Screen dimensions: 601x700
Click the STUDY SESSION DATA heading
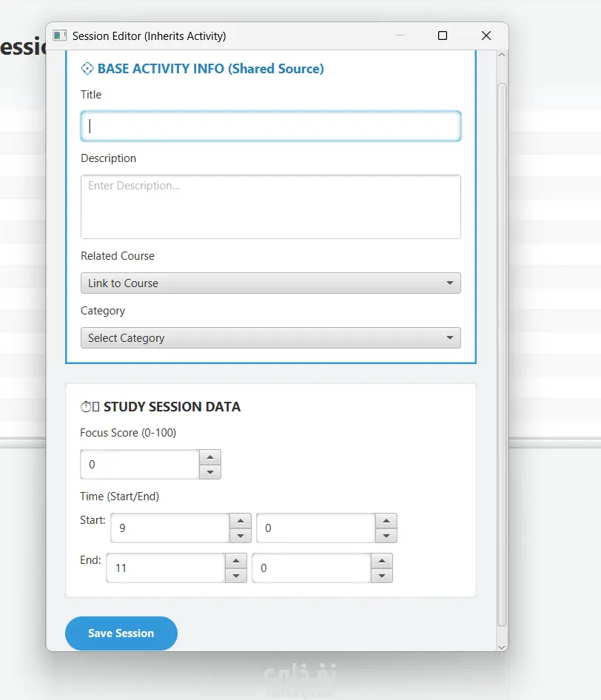tap(172, 407)
